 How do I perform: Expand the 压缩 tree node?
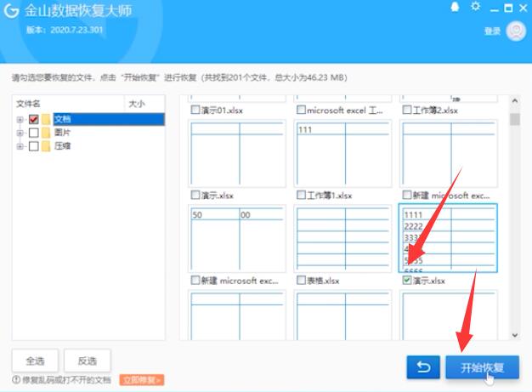point(20,146)
